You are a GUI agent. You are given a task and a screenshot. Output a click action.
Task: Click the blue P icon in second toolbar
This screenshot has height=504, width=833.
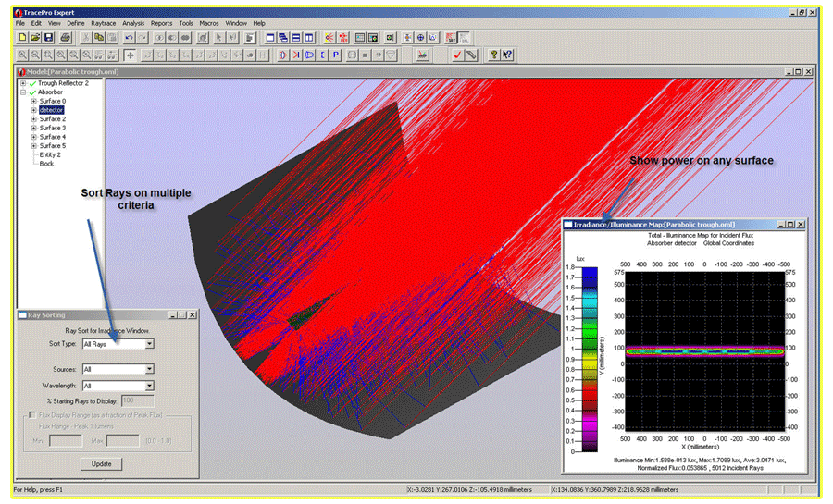(335, 55)
